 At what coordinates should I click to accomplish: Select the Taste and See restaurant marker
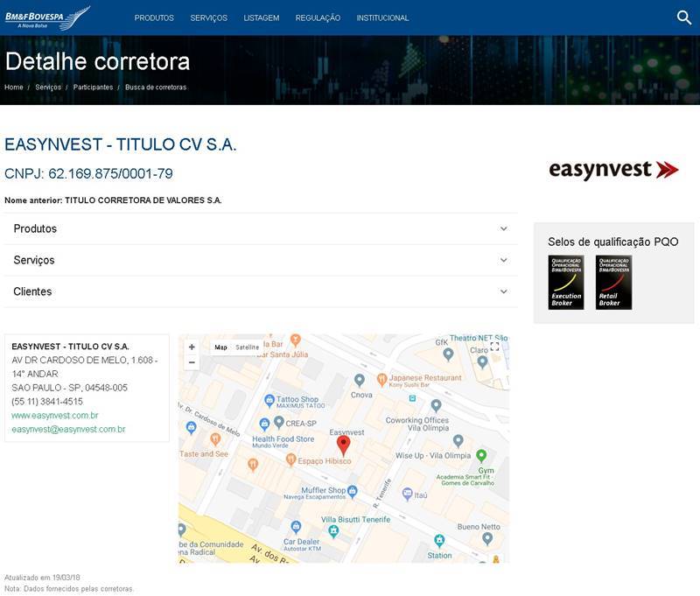215,439
